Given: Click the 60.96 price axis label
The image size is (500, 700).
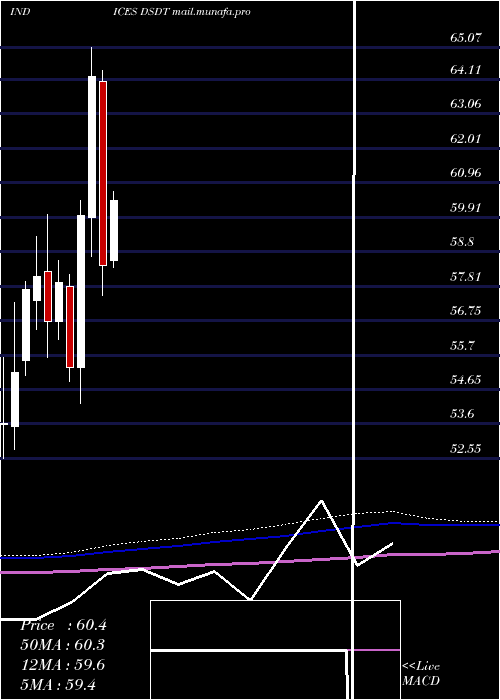Looking at the screenshot, I should [x=466, y=173].
